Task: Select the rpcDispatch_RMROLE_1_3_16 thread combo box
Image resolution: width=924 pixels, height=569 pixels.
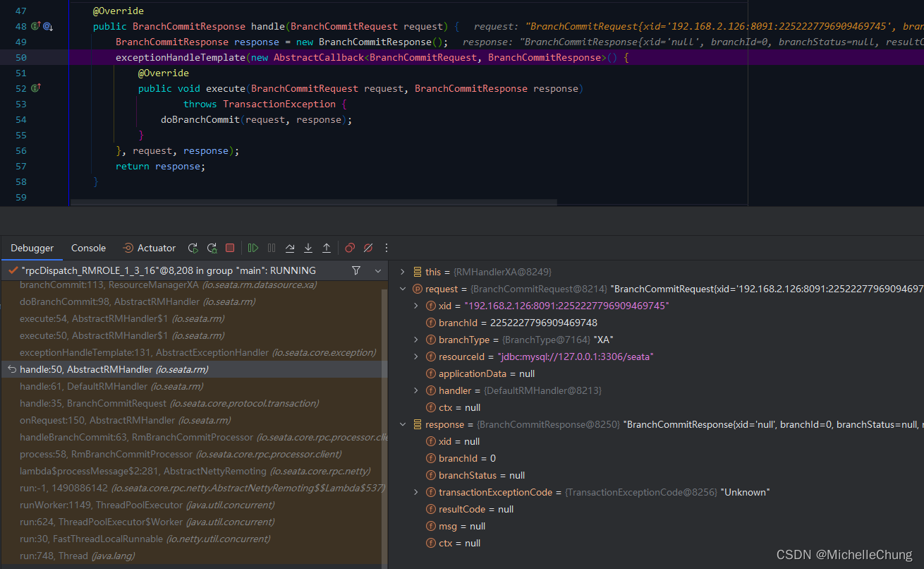Action: click(x=194, y=270)
